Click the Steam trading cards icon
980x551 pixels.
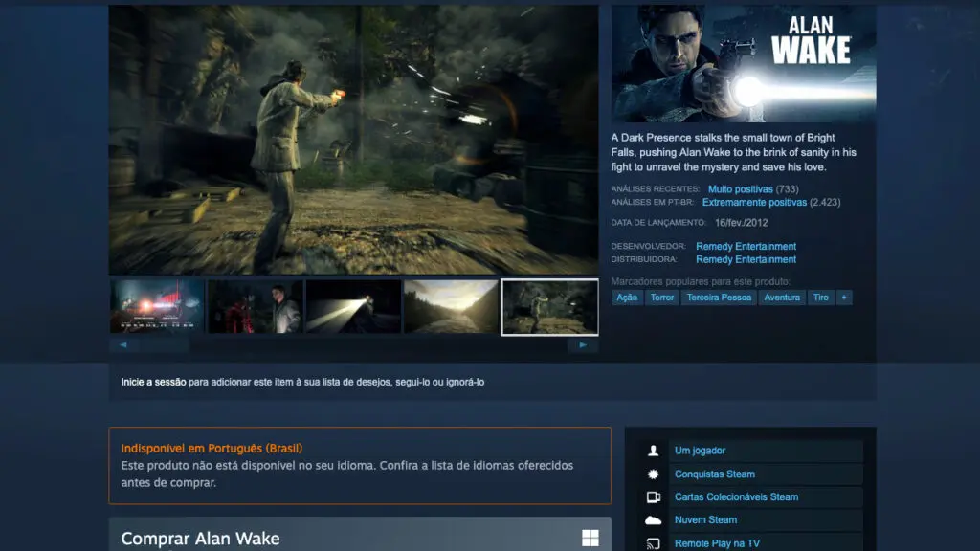point(654,497)
